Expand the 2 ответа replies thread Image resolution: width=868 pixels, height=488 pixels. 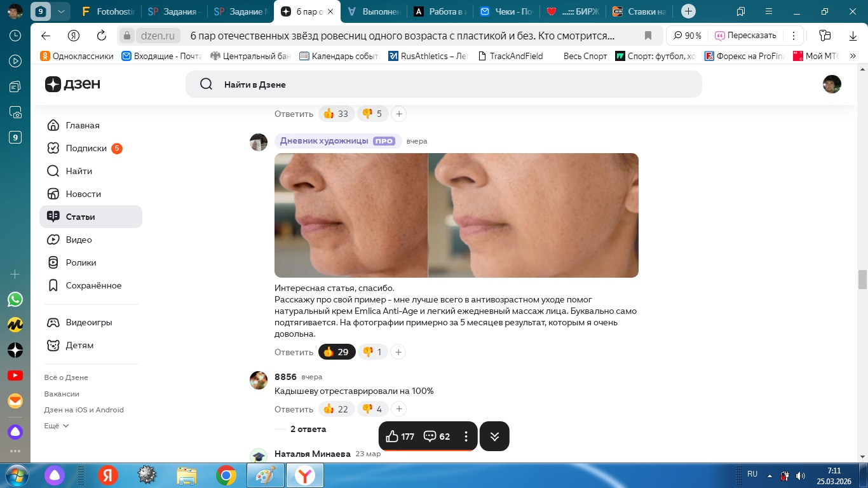[308, 429]
